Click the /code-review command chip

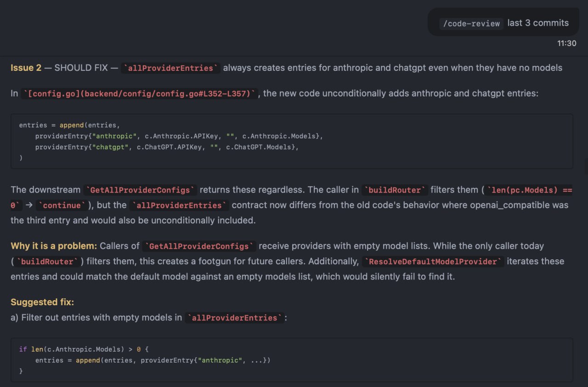coord(471,23)
